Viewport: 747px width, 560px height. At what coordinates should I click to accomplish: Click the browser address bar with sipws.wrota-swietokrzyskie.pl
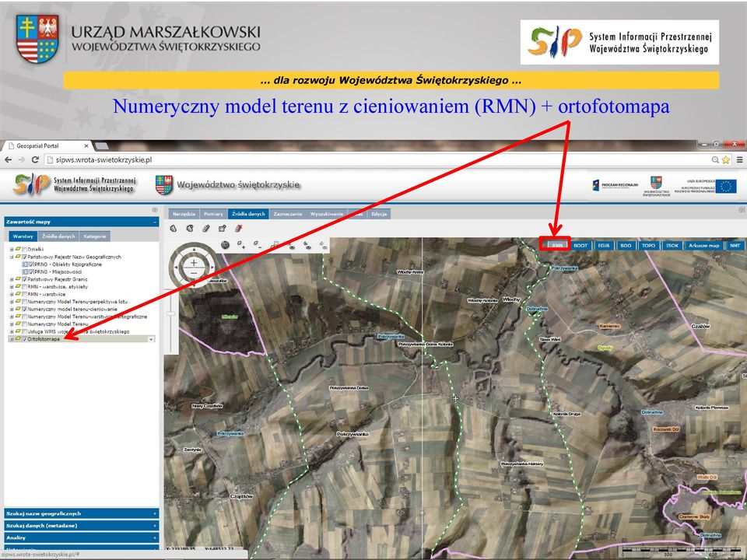tap(377, 160)
